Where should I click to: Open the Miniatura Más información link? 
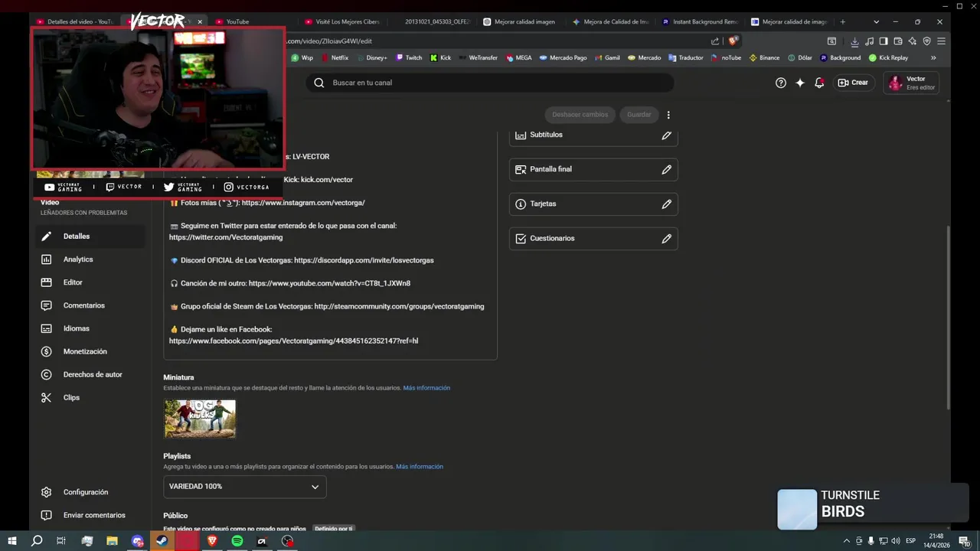pos(426,388)
